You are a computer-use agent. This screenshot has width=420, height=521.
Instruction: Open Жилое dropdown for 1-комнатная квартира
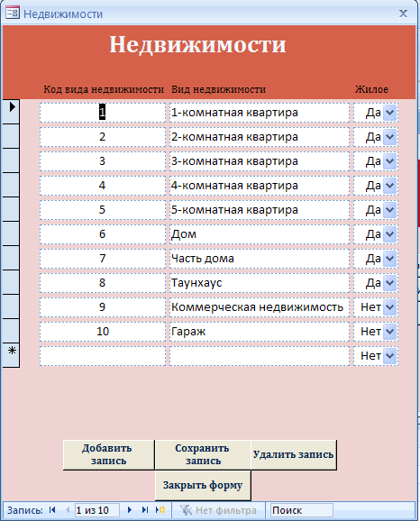[x=389, y=113]
